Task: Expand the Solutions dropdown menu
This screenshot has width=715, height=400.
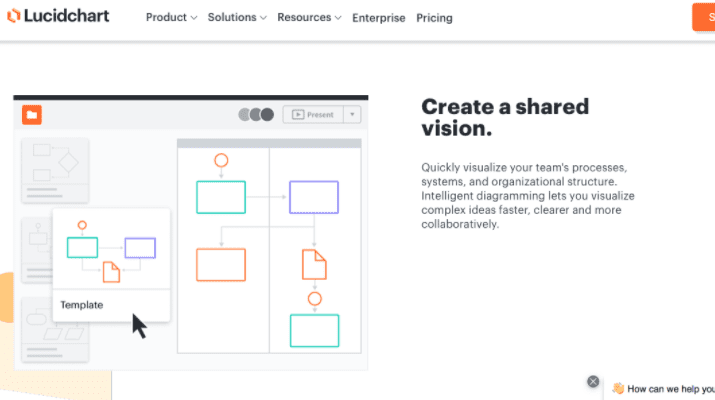Action: pyautogui.click(x=237, y=17)
